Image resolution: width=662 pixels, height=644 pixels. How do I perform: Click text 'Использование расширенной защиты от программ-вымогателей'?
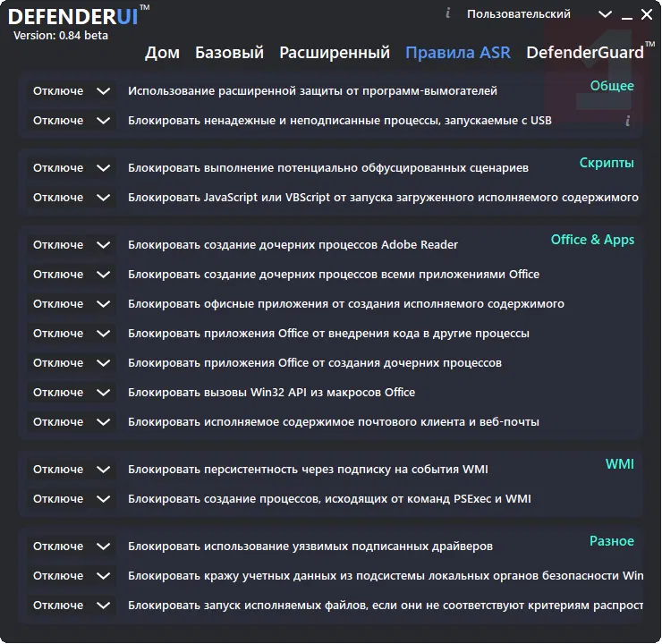[x=312, y=91]
